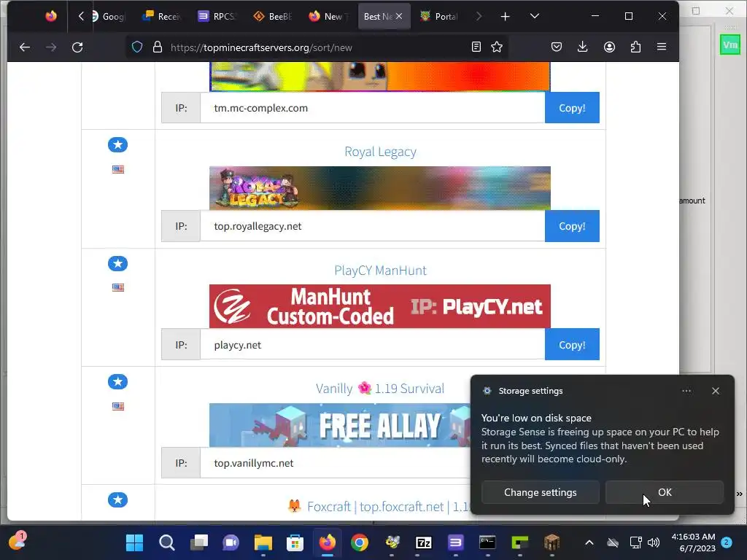This screenshot has height=560, width=747.
Task: View site security via the padlock icon
Action: [158, 47]
